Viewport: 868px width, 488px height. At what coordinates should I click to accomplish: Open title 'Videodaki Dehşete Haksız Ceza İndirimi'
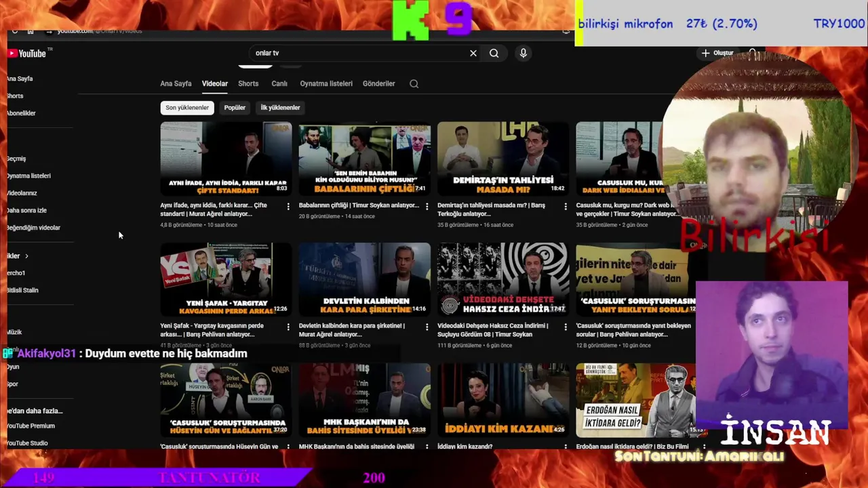pos(492,330)
